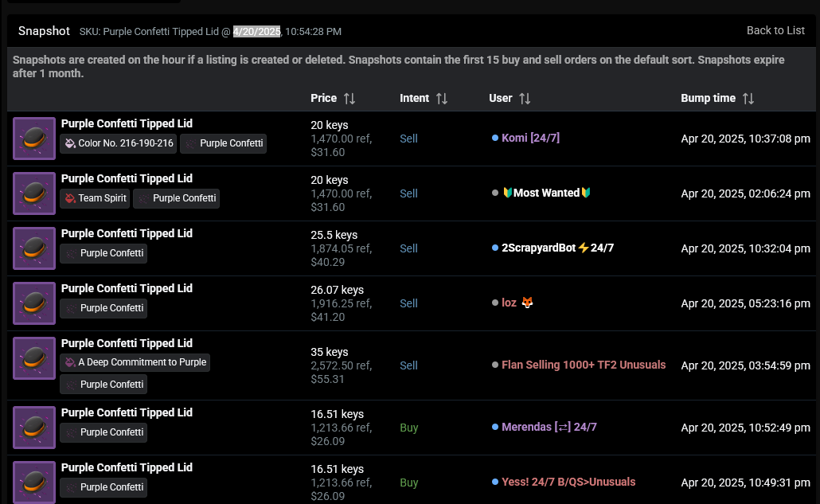The image size is (820, 504).
Task: Open item thumbnail in Flan Selling row
Action: click(34, 358)
